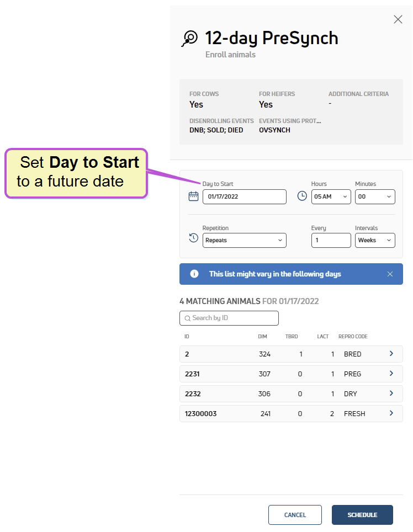Screen dimensions: 413x532
Task: Click the calendar icon beside Day to Start
Action: tap(193, 196)
